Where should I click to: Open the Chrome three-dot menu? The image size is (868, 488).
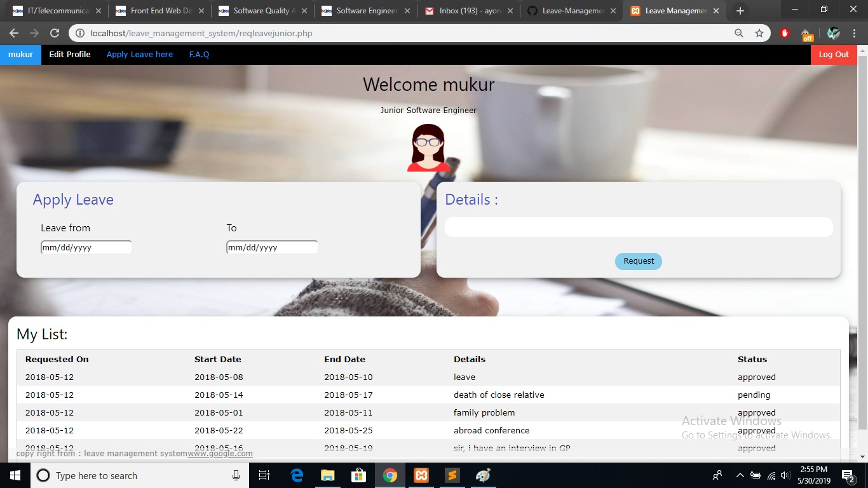[x=854, y=33]
